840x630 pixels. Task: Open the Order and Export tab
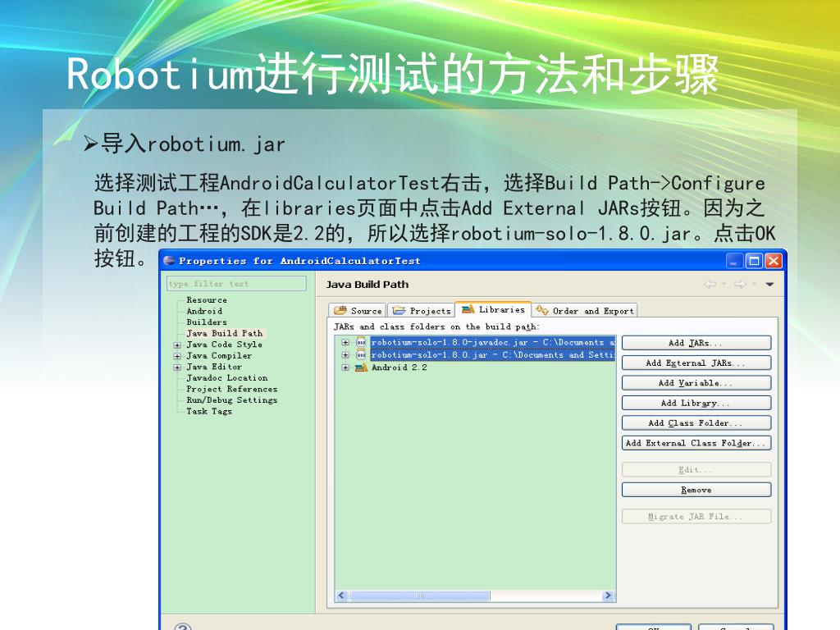[x=585, y=310]
